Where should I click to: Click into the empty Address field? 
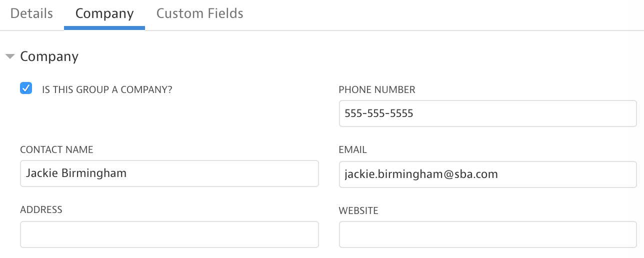[169, 234]
